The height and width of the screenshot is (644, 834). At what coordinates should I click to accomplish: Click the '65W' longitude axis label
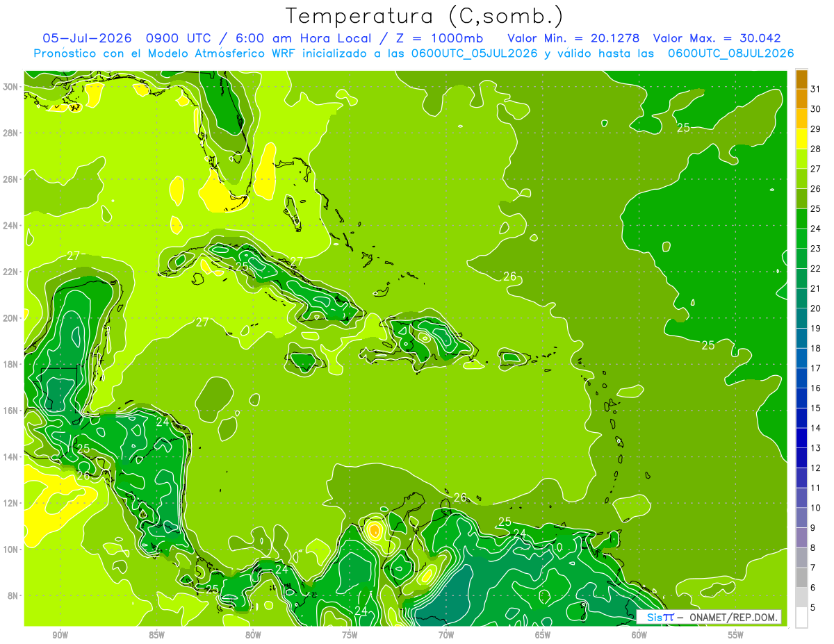click(543, 635)
